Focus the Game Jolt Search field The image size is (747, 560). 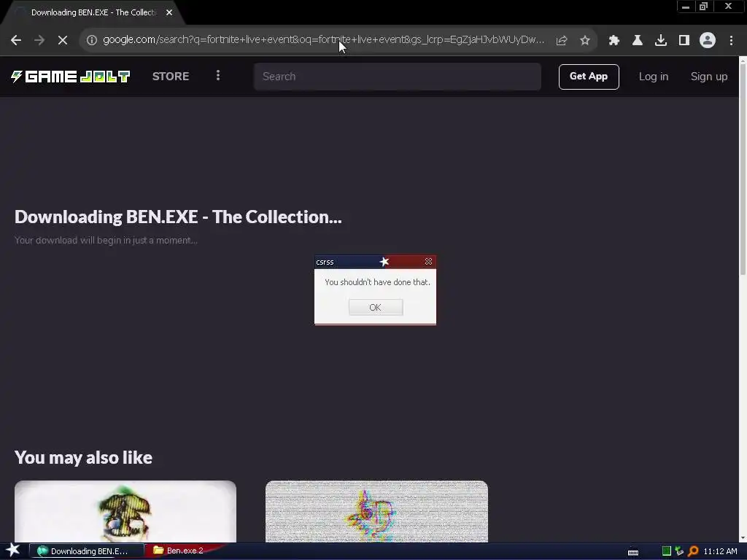click(x=398, y=77)
